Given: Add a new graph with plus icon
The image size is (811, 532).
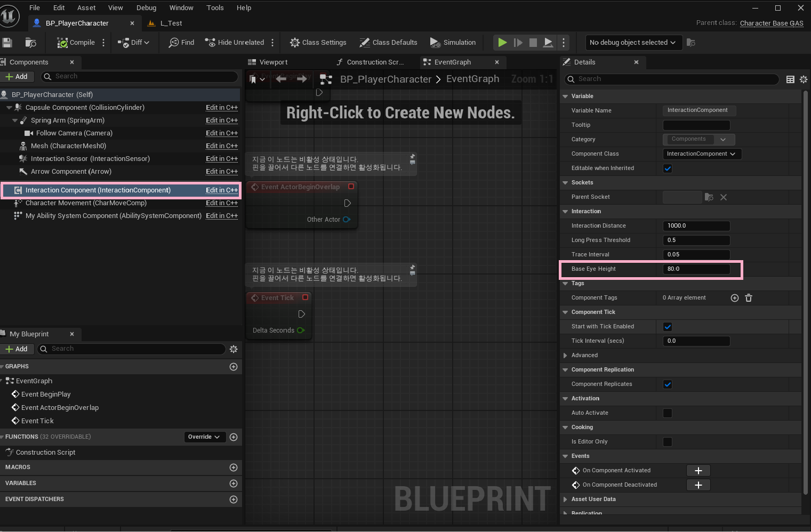Looking at the screenshot, I should [x=234, y=367].
